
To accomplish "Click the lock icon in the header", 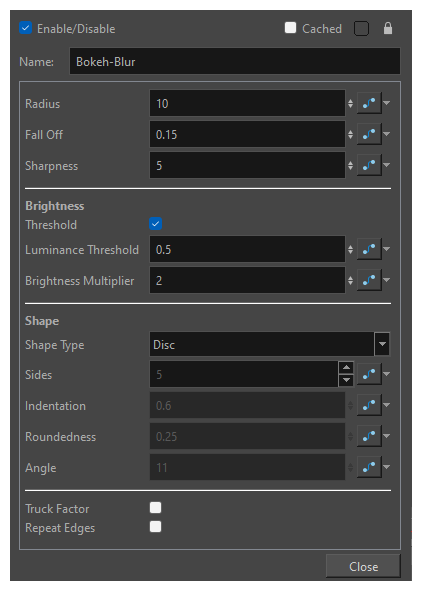I will tap(388, 28).
